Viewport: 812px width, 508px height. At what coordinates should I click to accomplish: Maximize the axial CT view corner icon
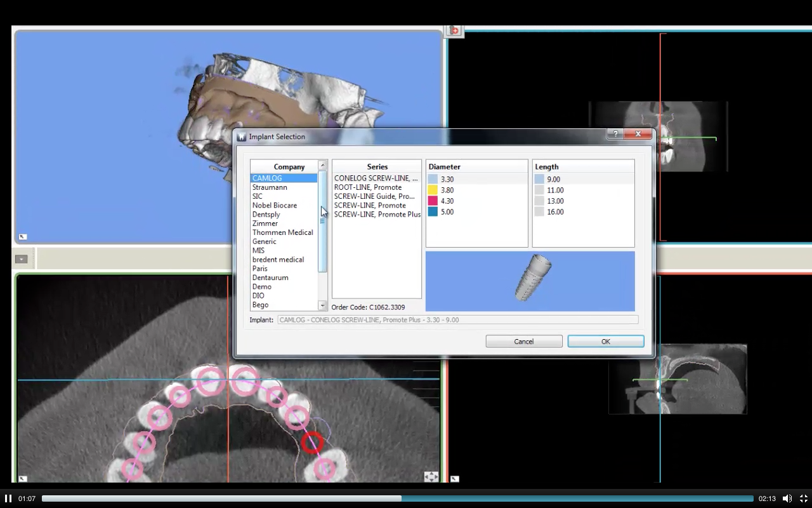pos(22,478)
